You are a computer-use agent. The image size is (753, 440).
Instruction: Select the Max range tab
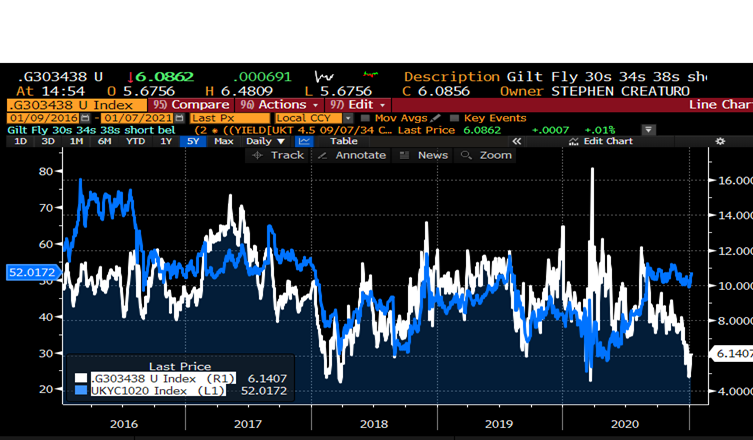223,141
